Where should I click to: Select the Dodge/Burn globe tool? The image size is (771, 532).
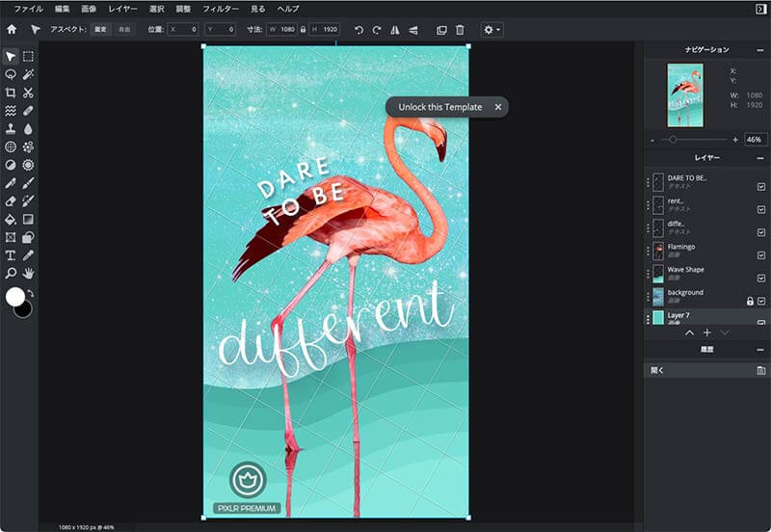[11, 147]
